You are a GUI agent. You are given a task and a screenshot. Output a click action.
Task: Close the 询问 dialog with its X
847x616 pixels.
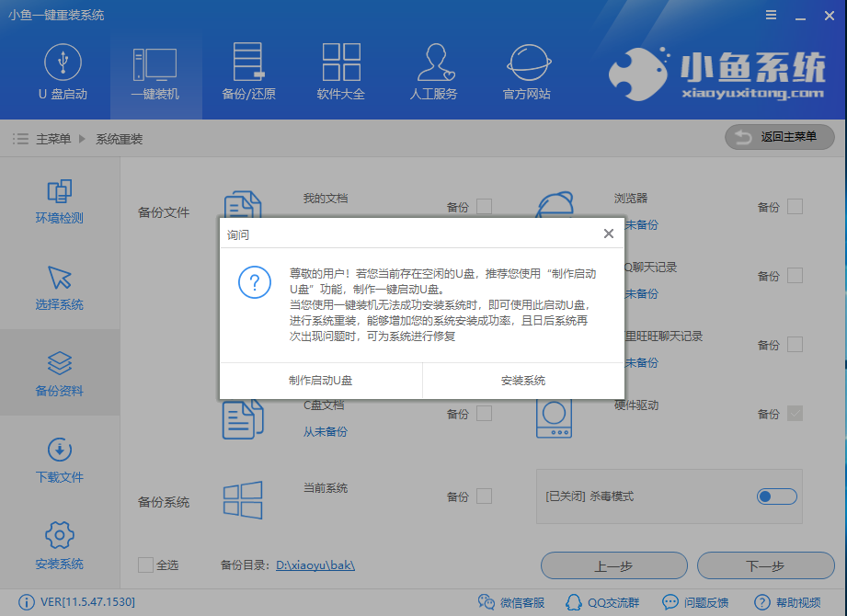tap(608, 234)
